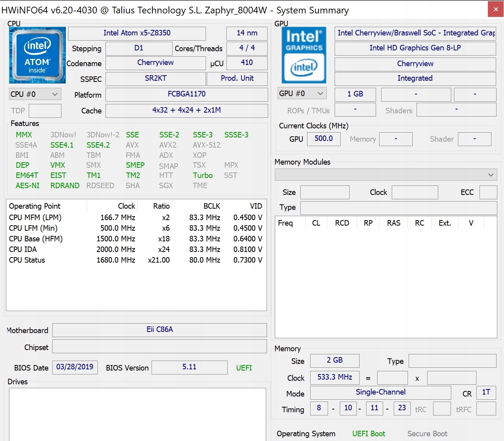Image resolution: width=504 pixels, height=441 pixels.
Task: Click the TDP value field
Action: tap(45, 111)
